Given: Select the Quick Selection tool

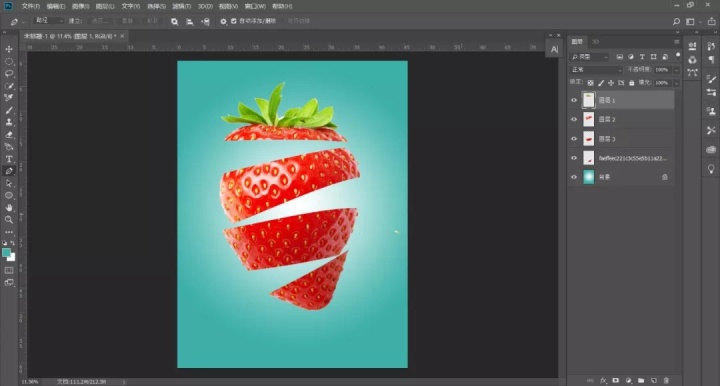Looking at the screenshot, I should click(x=9, y=86).
